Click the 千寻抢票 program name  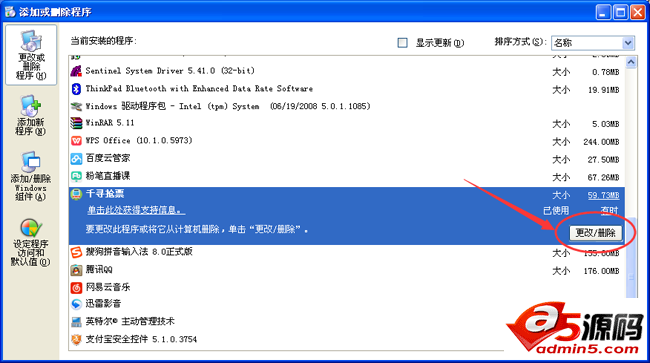click(x=105, y=194)
